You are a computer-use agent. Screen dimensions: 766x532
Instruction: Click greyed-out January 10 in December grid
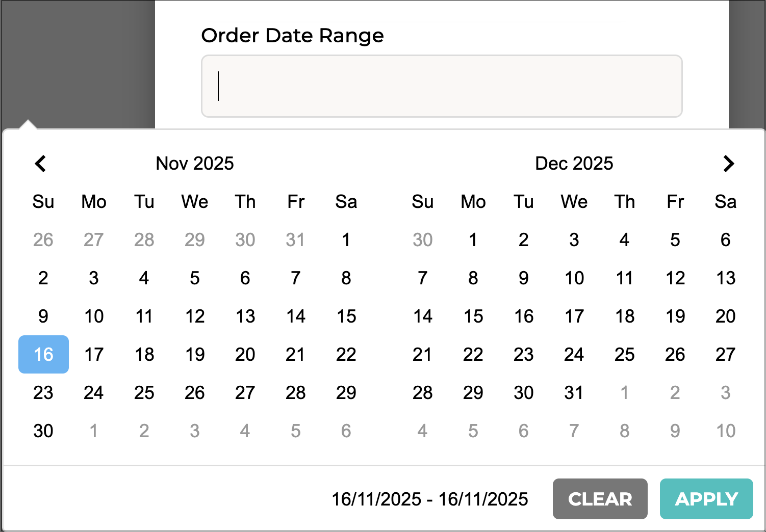click(725, 431)
